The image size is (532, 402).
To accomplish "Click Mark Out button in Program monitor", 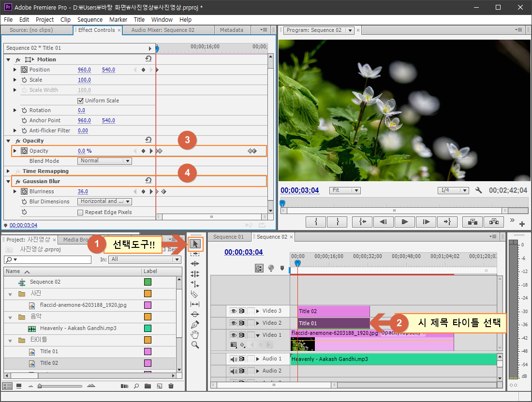I will pyautogui.click(x=338, y=222).
